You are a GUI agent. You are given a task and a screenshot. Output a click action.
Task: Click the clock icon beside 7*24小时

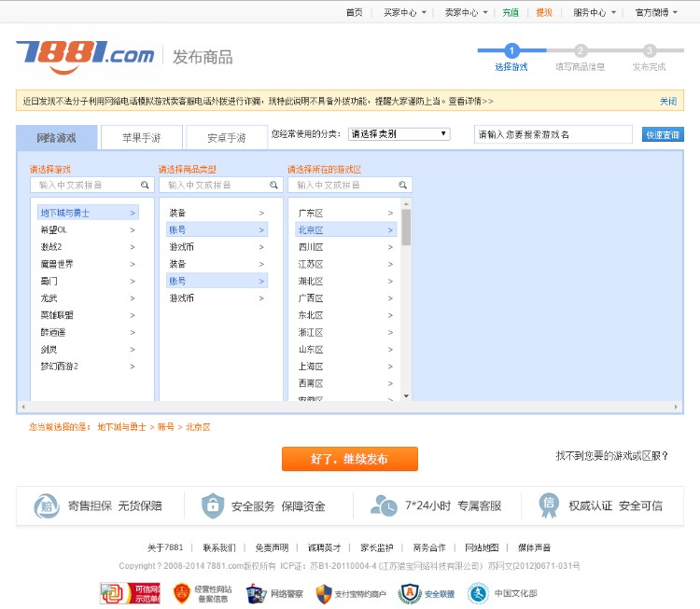click(384, 505)
